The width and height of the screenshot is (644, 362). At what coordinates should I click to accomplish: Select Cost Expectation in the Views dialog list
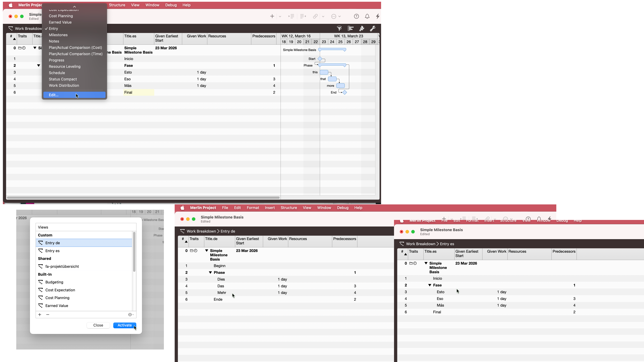click(x=84, y=290)
